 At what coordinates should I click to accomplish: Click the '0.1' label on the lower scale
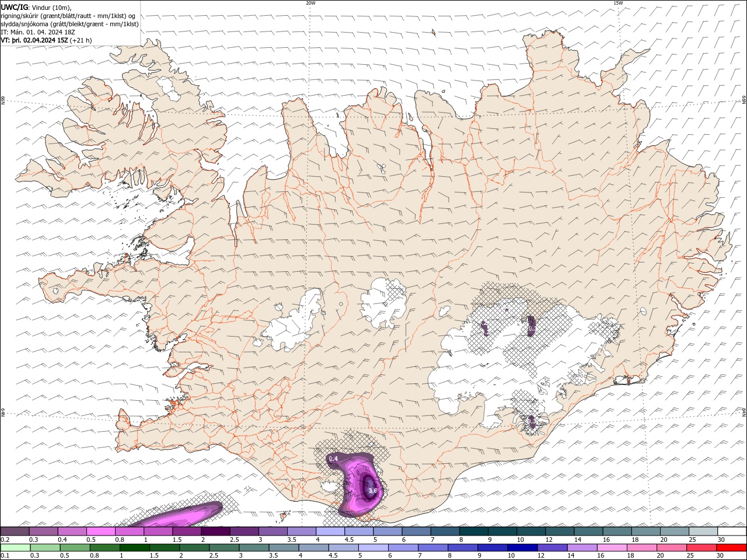point(5,555)
